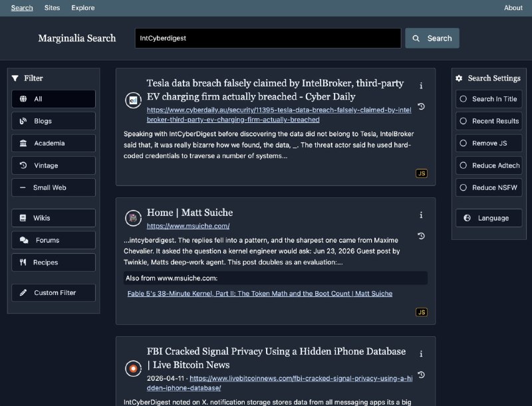Click the Filter funnel icon
This screenshot has width=532, height=406.
click(x=15, y=78)
